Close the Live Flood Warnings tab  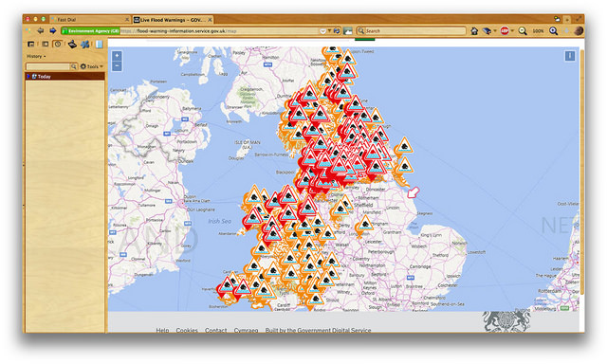[210, 19]
